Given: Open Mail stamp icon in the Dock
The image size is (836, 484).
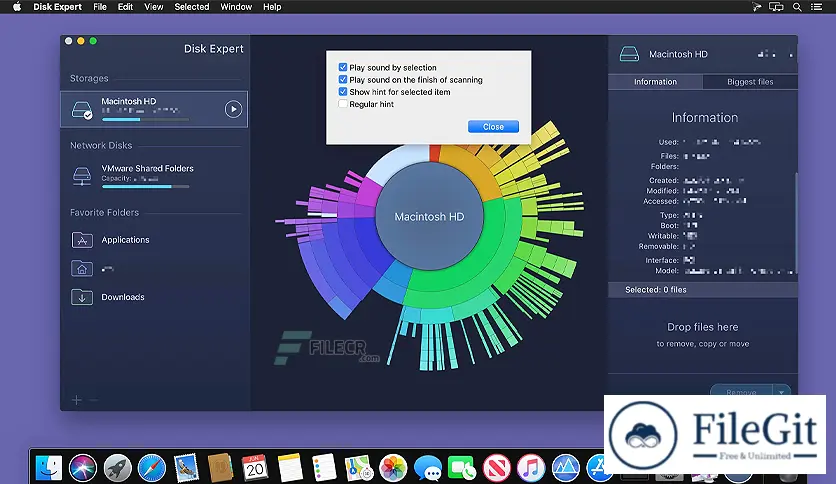Looking at the screenshot, I should [x=186, y=468].
